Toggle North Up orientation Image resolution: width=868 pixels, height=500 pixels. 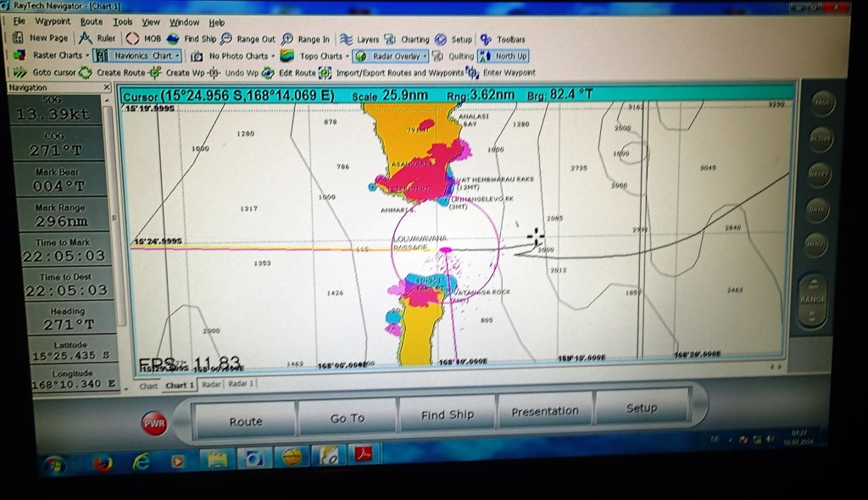[x=504, y=56]
